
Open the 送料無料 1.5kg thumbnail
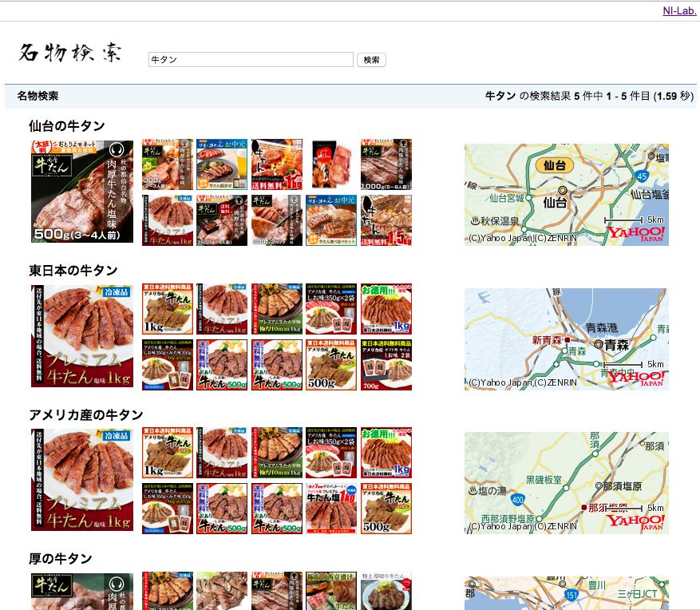386,220
